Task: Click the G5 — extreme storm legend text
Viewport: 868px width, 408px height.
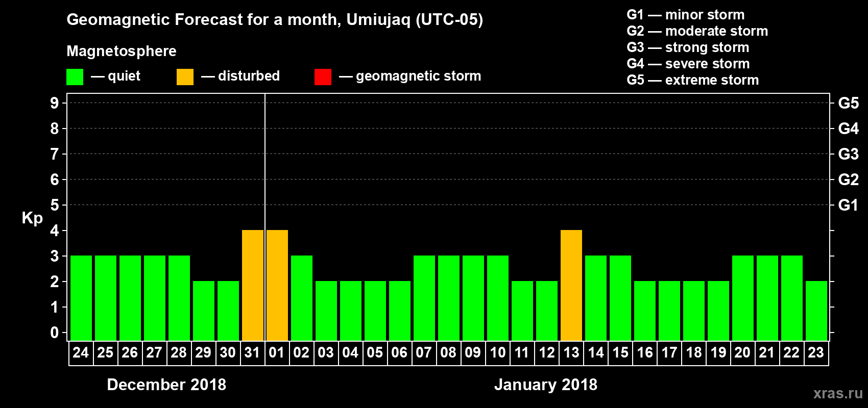Action: (693, 80)
